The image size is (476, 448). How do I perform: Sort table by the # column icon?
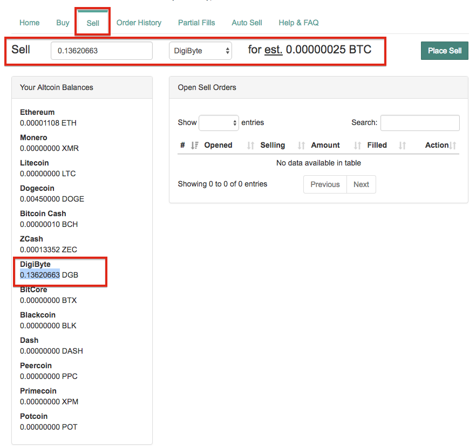[195, 145]
